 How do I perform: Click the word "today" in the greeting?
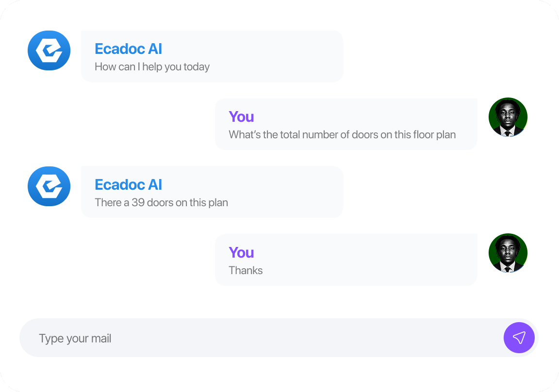[197, 67]
